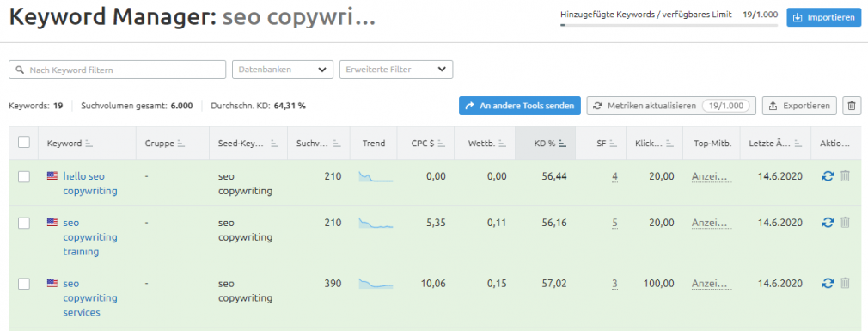Click Klicks value 100,00
Viewport: 868px width, 331px height.
pos(659,284)
